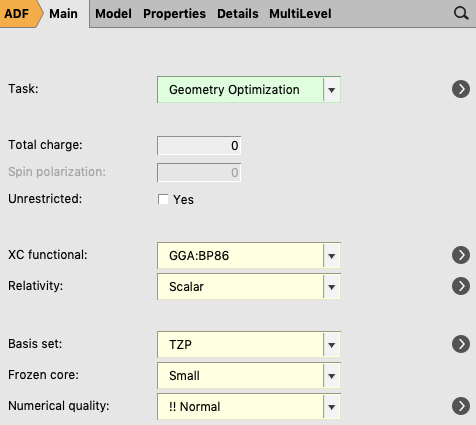Open Relativity details arrow button
Image resolution: width=476 pixels, height=425 pixels.
[461, 286]
